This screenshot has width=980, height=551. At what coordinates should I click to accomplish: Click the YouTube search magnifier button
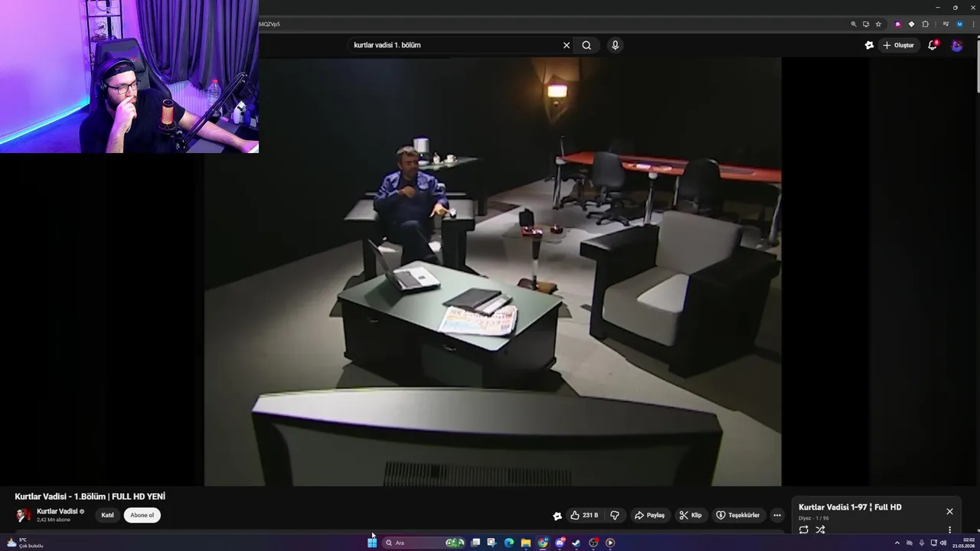click(586, 45)
